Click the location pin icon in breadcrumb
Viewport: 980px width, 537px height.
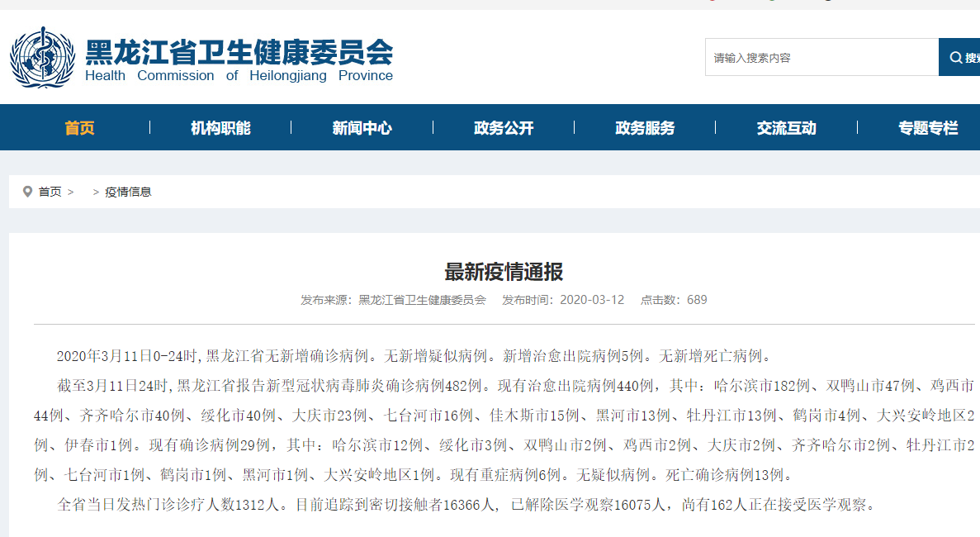[27, 192]
